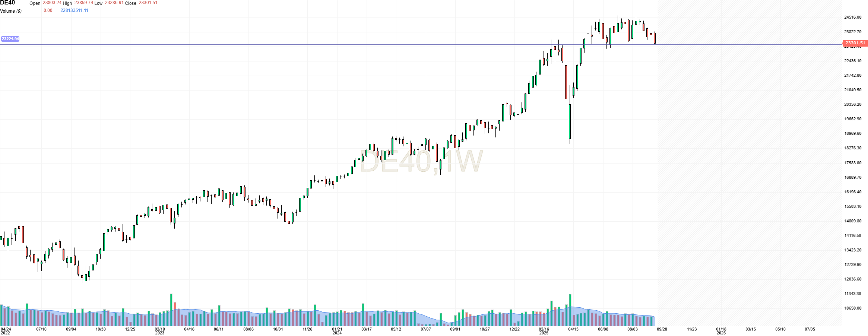The height and width of the screenshot is (336, 868).
Task: Click the 02/16 2025 date axis label
Action: 544,331
